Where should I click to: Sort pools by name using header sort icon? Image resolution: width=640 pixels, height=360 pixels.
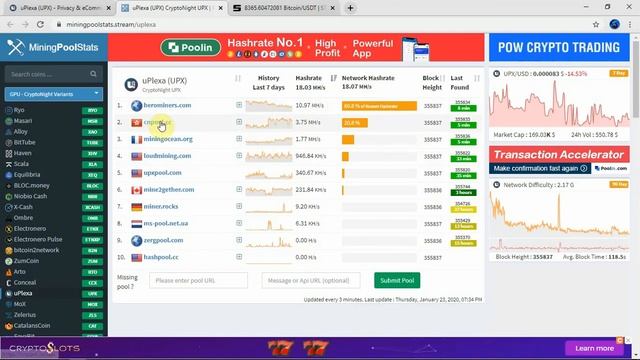click(238, 78)
